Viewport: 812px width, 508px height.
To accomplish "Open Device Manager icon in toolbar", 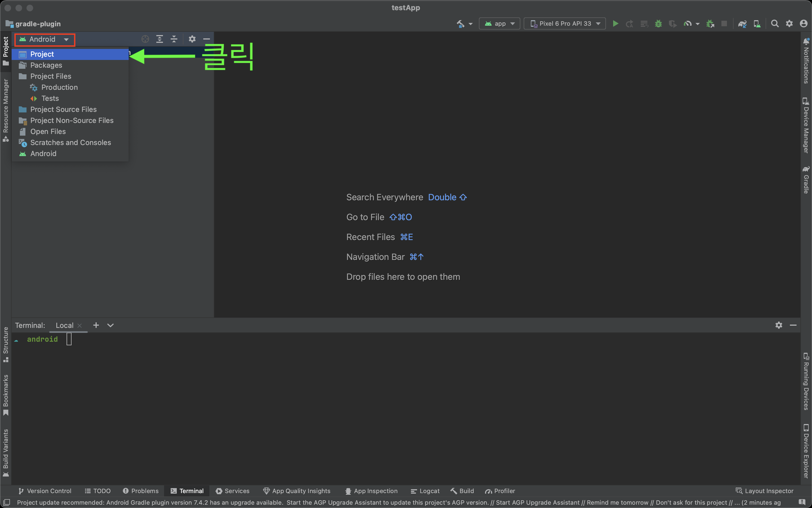I will [756, 24].
